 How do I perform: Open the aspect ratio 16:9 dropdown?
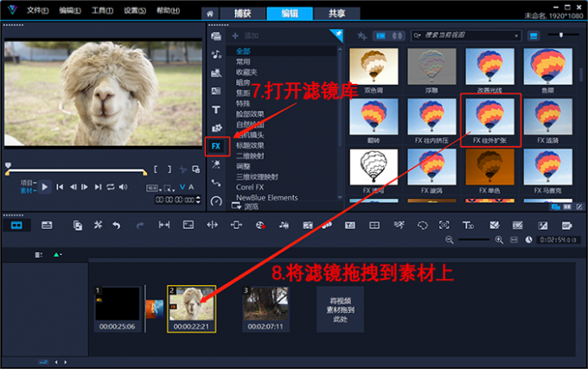click(154, 188)
